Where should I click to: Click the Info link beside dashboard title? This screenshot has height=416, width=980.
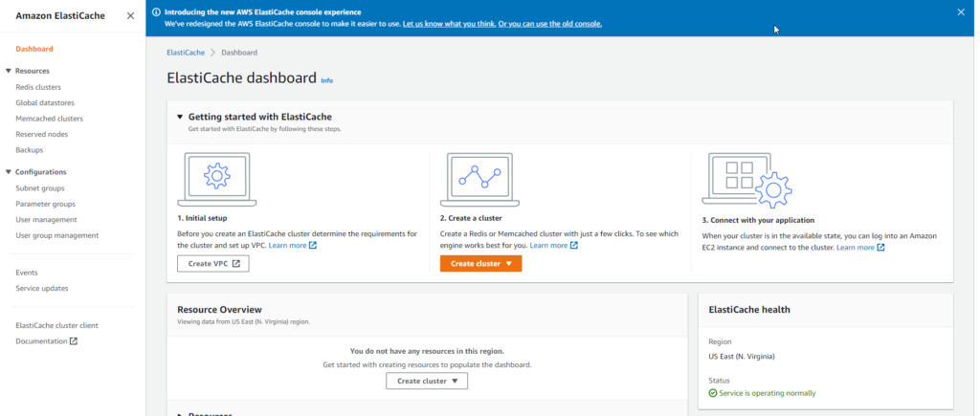pos(327,80)
